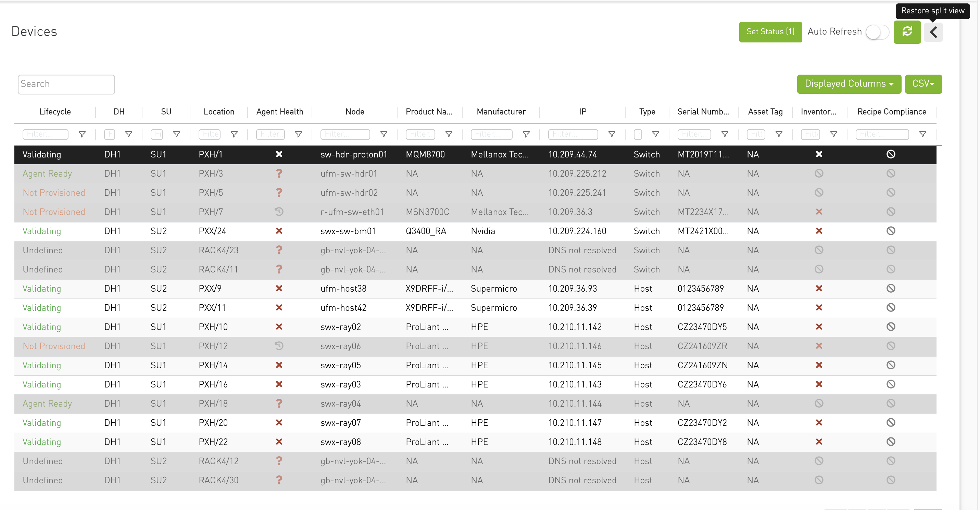Click serial number CZ23470DY5
Viewport: 980px width, 510px height.
(x=702, y=327)
